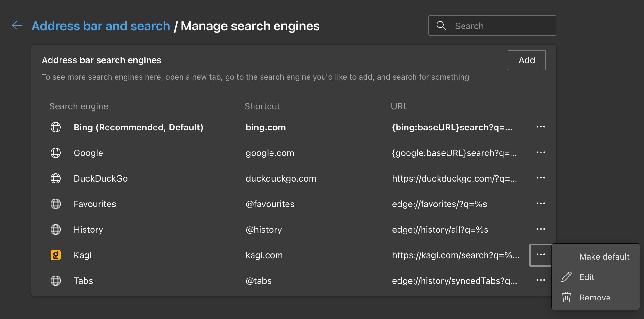Choose Make default from context menu
644x319 pixels.
pyautogui.click(x=604, y=257)
